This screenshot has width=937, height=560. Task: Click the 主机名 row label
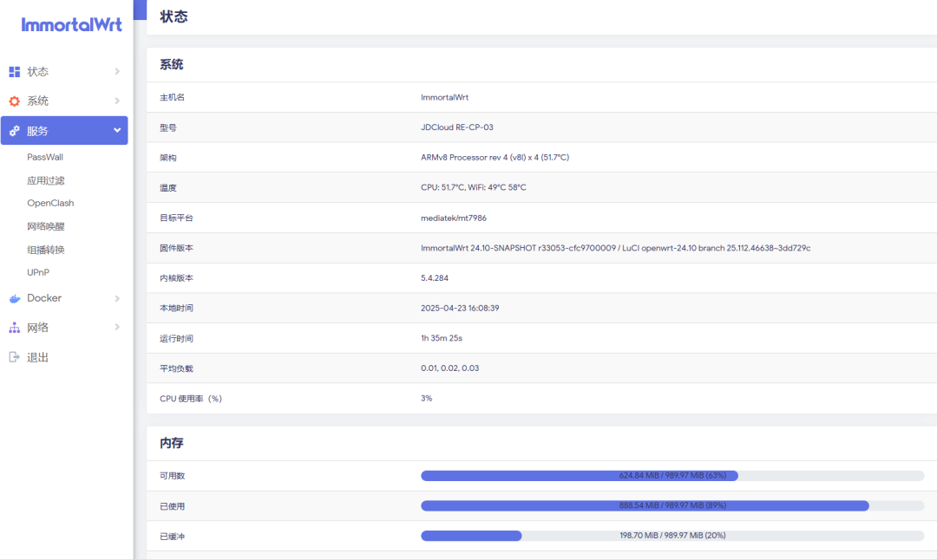[172, 97]
